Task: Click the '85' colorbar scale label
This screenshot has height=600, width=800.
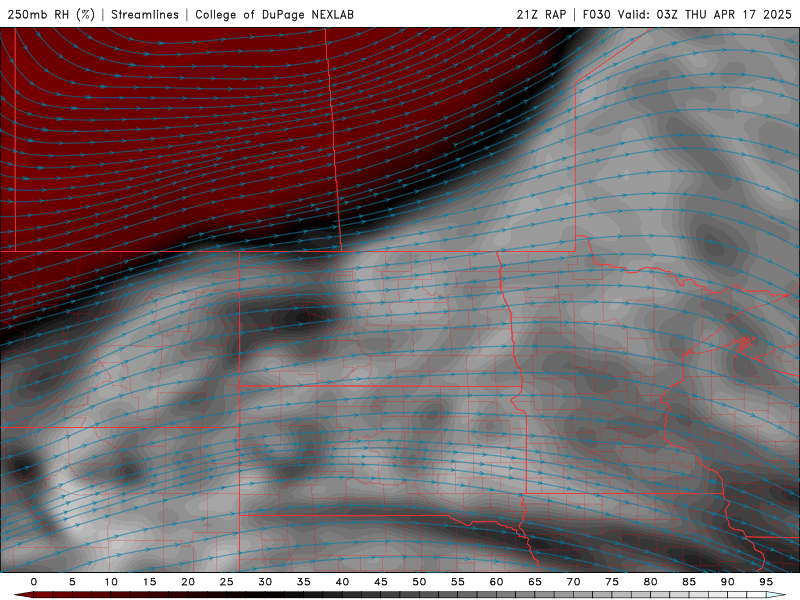Action: [x=689, y=582]
